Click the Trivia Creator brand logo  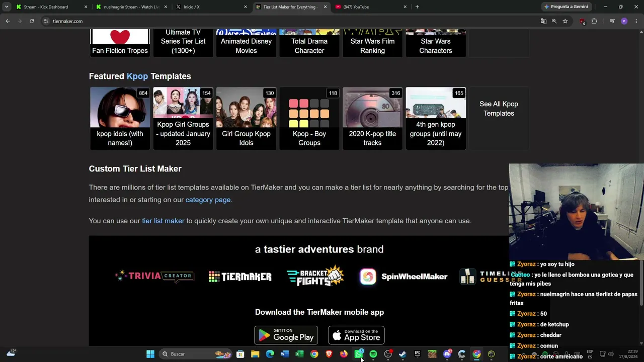pyautogui.click(x=154, y=276)
